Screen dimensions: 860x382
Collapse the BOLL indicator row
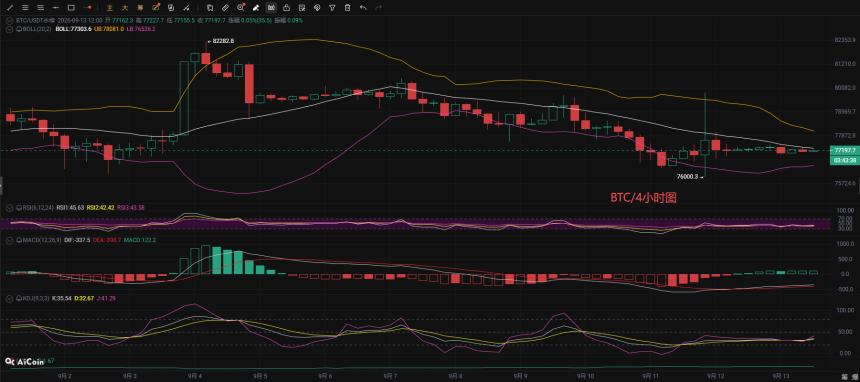point(9,29)
